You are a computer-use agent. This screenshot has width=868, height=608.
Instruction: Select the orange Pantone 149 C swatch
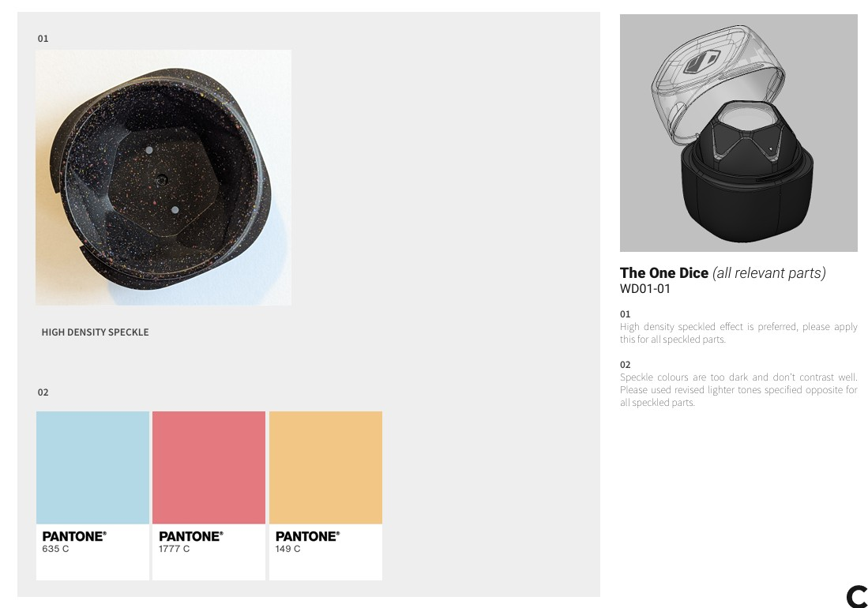pyautogui.click(x=325, y=467)
